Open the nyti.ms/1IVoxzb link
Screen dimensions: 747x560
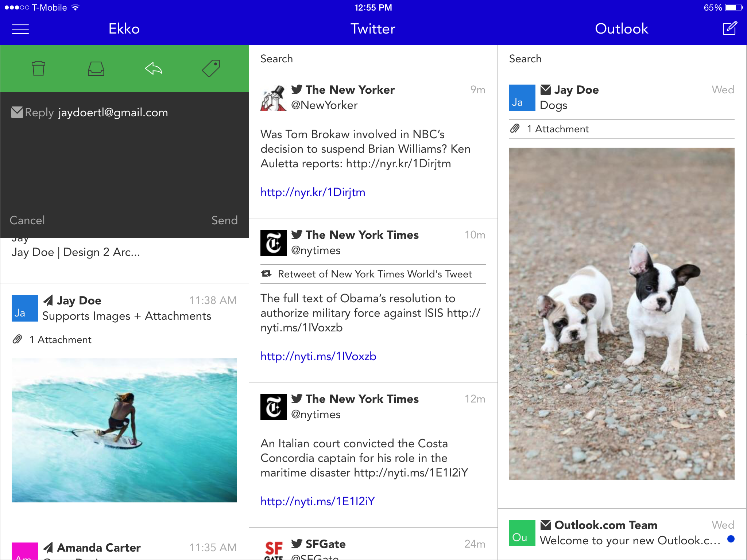318,356
